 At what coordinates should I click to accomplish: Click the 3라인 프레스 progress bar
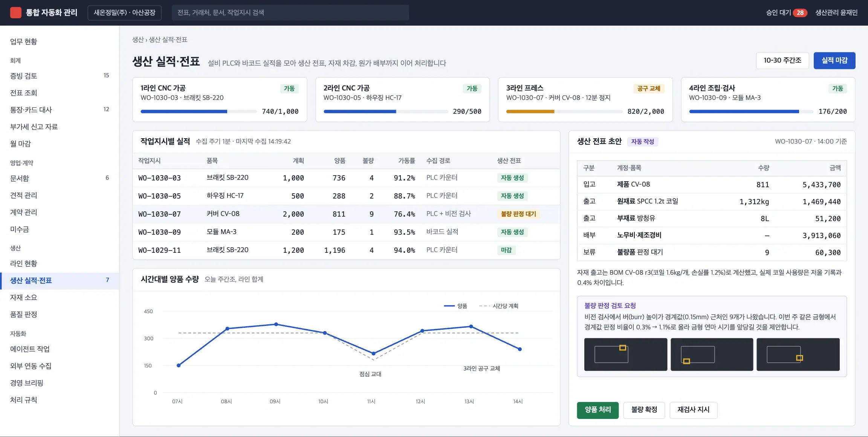(564, 112)
